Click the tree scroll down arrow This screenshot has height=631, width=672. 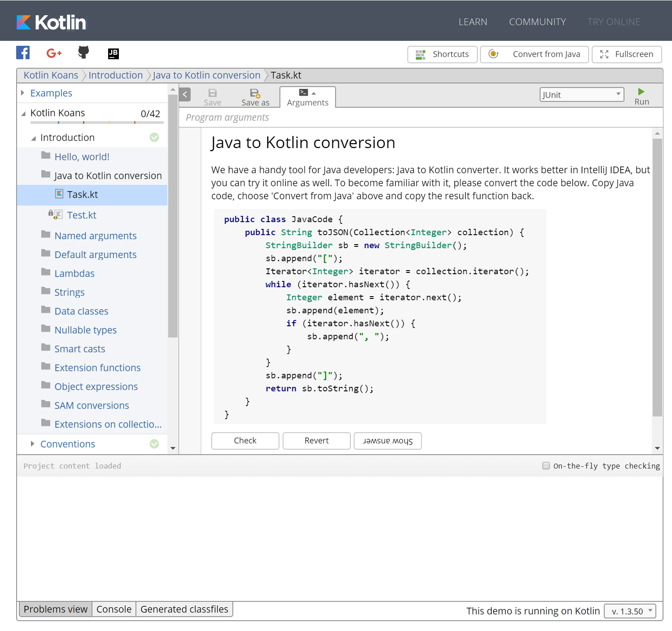point(173,448)
